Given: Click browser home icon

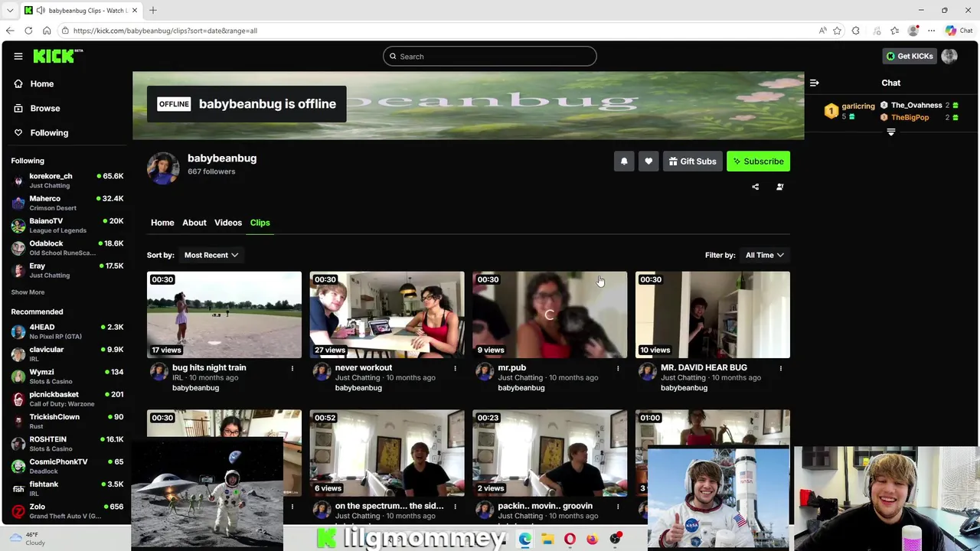Looking at the screenshot, I should [47, 31].
